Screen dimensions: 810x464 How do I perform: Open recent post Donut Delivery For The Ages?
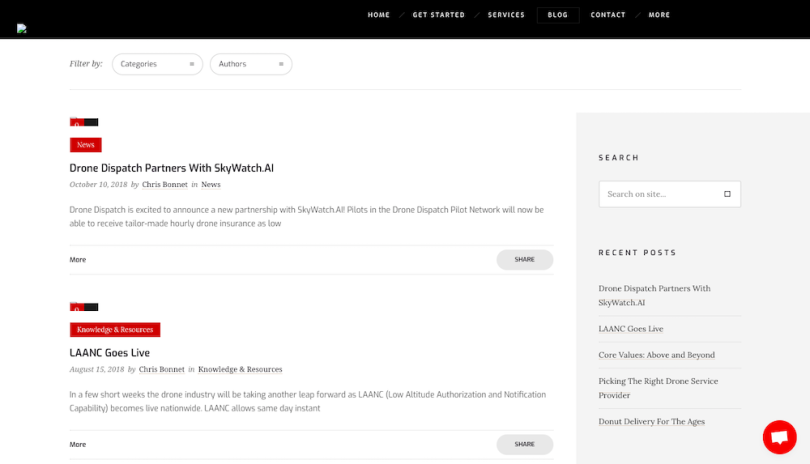[x=651, y=422]
